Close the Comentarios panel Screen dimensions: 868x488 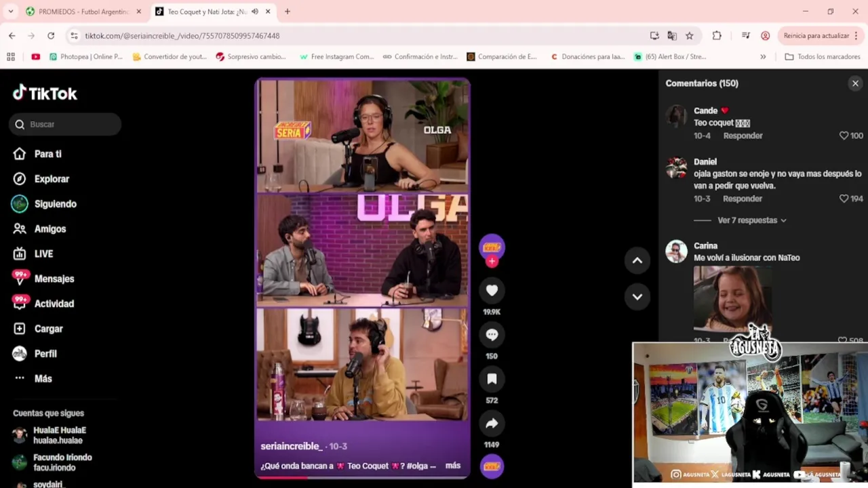click(x=855, y=83)
